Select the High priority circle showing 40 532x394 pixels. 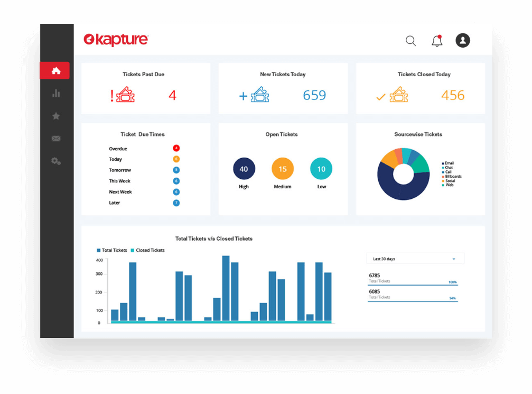pos(244,169)
